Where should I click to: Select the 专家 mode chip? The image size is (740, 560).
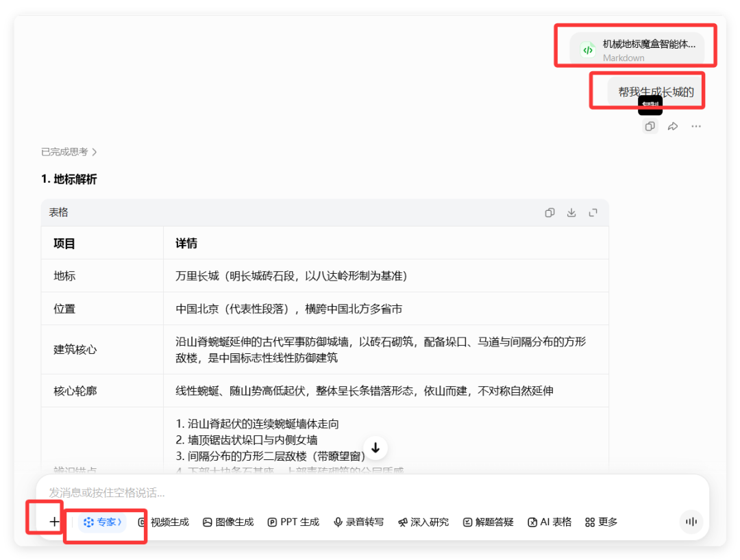tap(102, 522)
